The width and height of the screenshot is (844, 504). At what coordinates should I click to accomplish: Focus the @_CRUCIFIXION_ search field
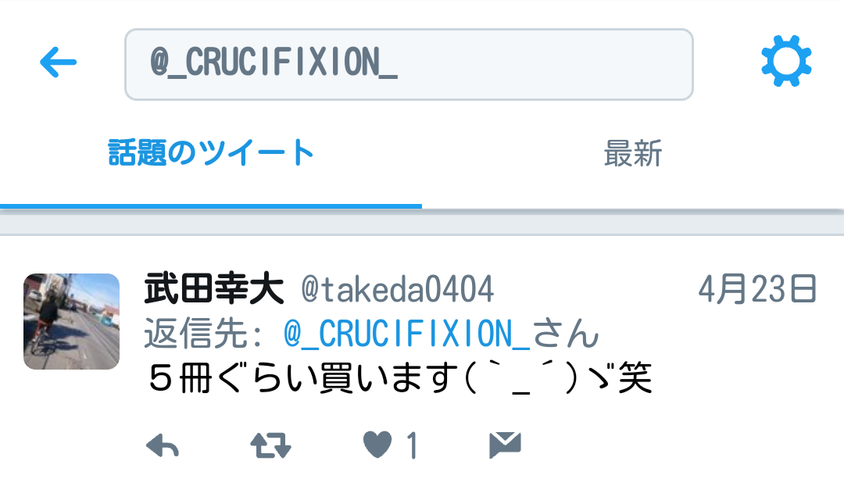[x=409, y=64]
